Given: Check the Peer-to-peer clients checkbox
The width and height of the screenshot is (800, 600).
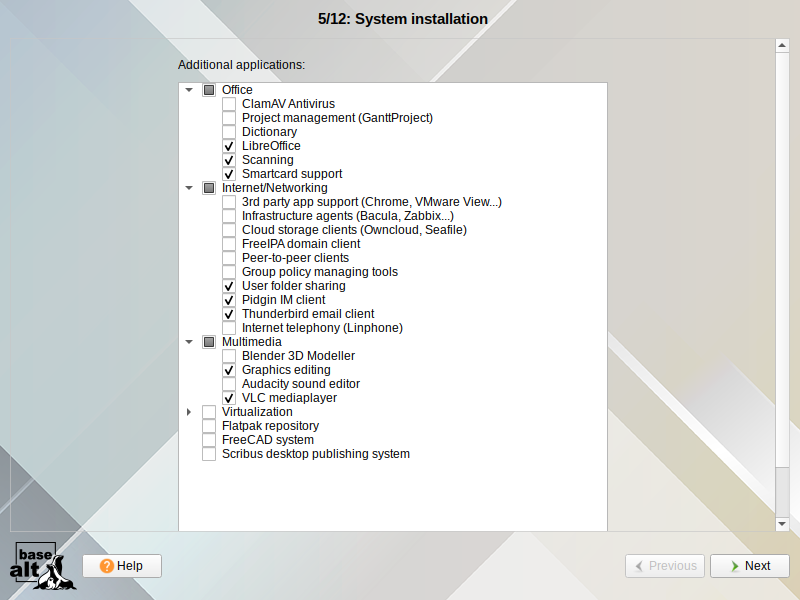Looking at the screenshot, I should 229,258.
